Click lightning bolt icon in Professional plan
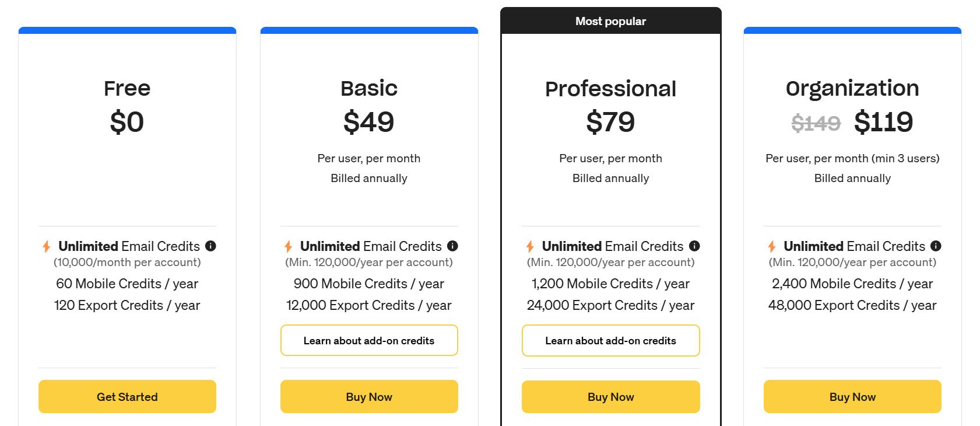This screenshot has width=980, height=426. coord(530,247)
